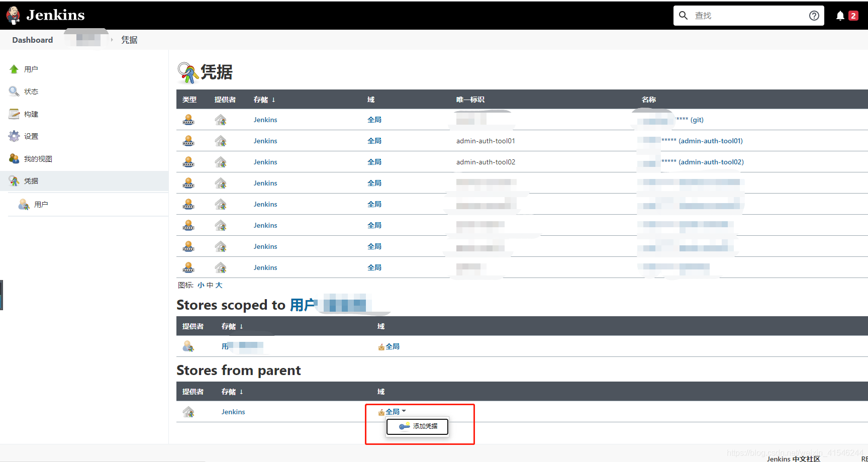Open 设置 gear icon in sidebar
The height and width of the screenshot is (462, 868).
pos(14,136)
